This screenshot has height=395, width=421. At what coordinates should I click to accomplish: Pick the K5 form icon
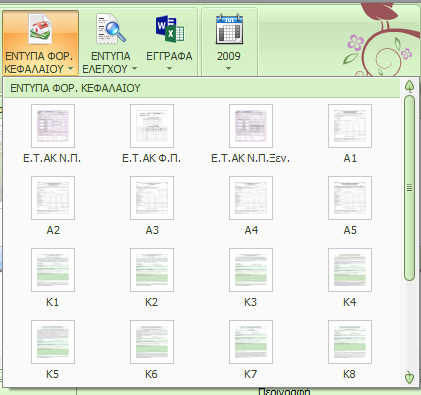tap(53, 342)
